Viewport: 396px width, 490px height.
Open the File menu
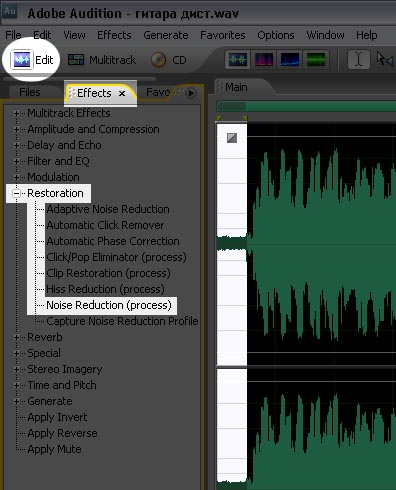click(x=13, y=35)
